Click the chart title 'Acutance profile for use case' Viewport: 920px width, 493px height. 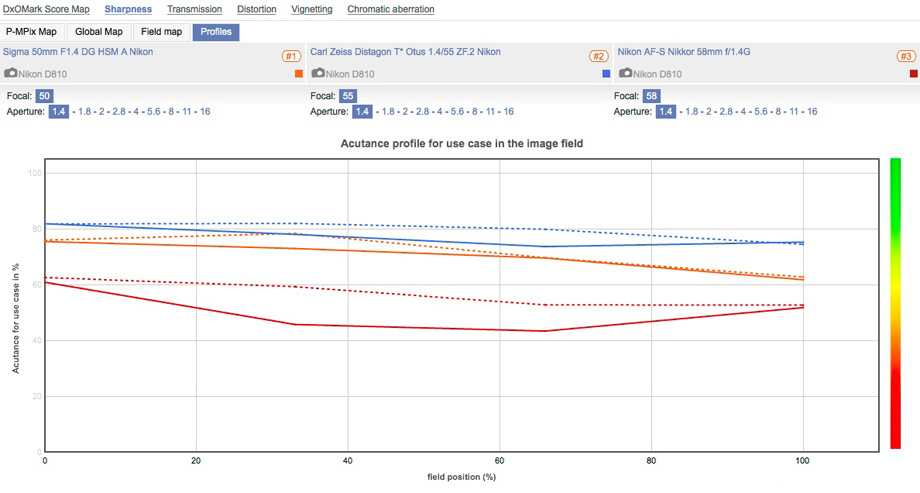pyautogui.click(x=462, y=143)
